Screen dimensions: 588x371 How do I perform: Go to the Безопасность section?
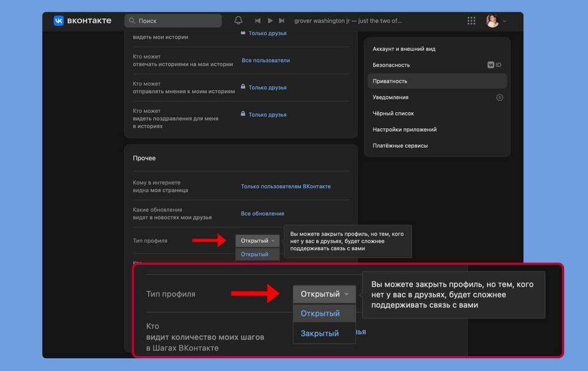click(391, 65)
